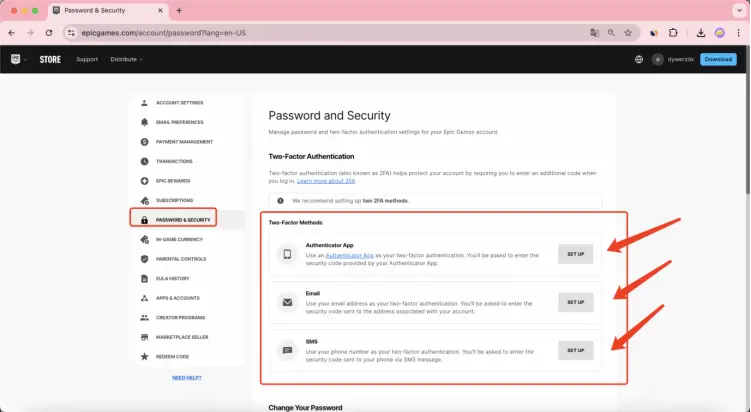Click the Email Preferences bell icon
Image resolution: width=751 pixels, height=412 pixels.
click(x=144, y=122)
